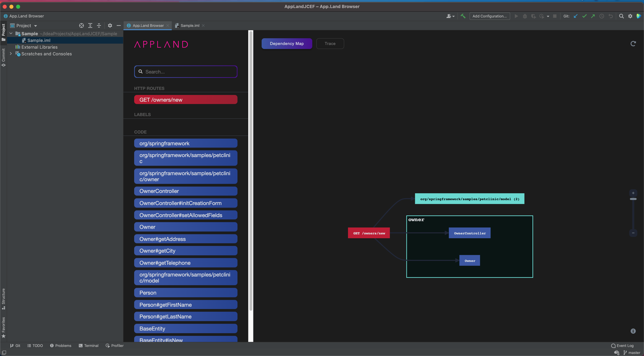Toggle the Project tool window stripe
Screen dimensions: 644x356
4,32
